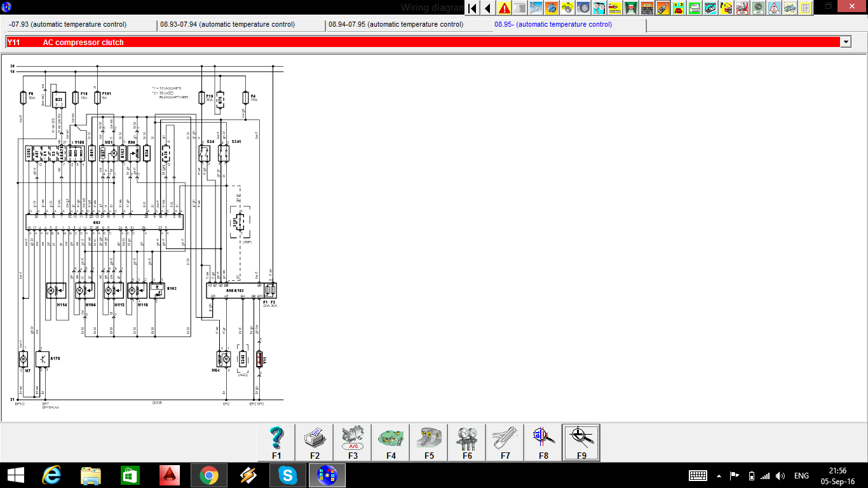Image resolution: width=868 pixels, height=488 pixels.
Task: Switch to the -07.93 automatic temperature control tab
Action: (x=81, y=25)
